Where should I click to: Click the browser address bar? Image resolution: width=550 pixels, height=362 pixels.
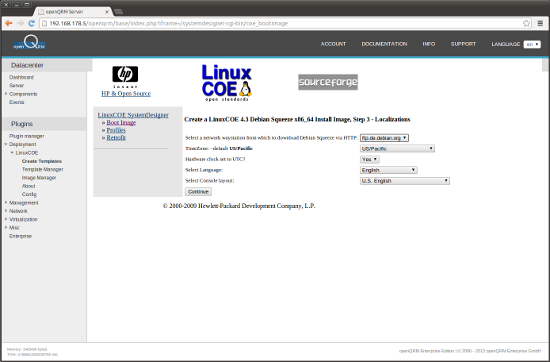tap(281, 23)
